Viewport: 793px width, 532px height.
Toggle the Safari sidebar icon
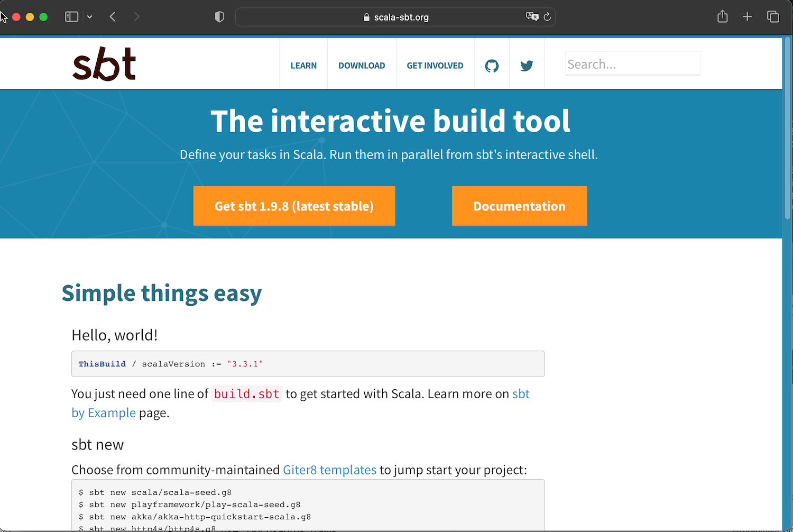71,17
